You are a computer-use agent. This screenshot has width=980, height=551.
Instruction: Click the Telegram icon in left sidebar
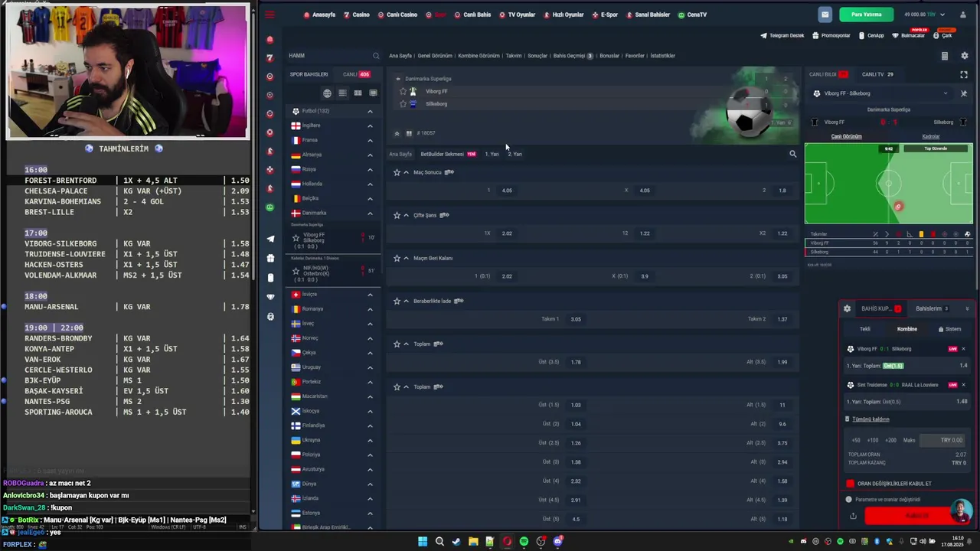[x=269, y=239]
